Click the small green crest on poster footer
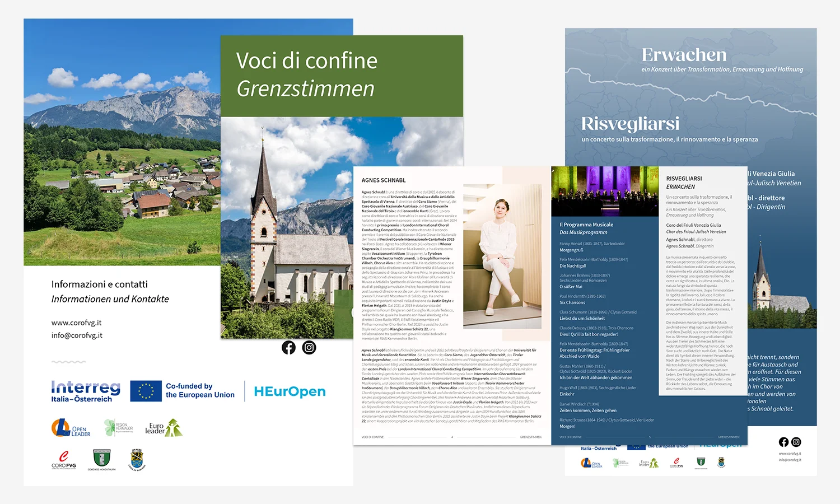Screen dimensions: 840x504 click(701, 463)
